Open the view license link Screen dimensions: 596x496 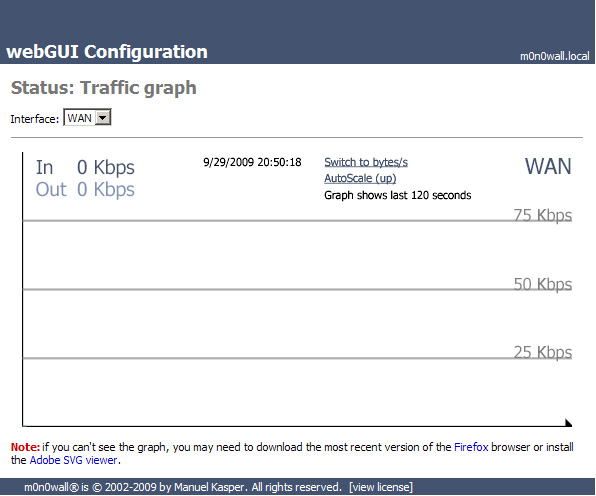tap(381, 487)
